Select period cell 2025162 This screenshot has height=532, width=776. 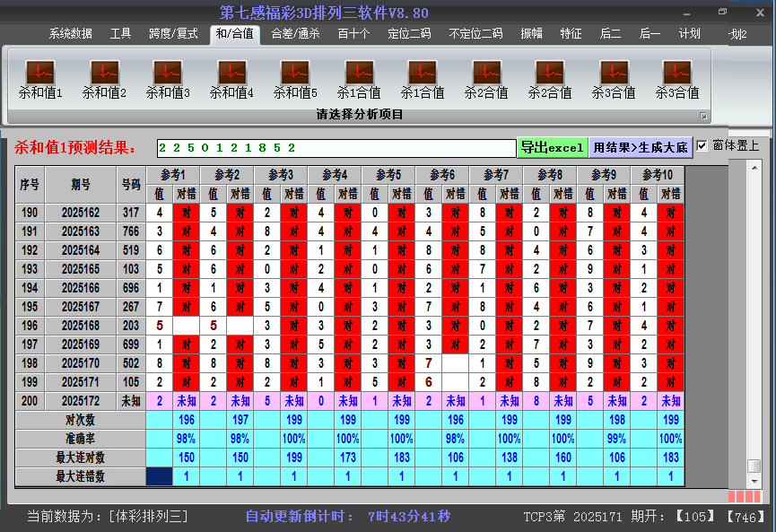[81, 213]
